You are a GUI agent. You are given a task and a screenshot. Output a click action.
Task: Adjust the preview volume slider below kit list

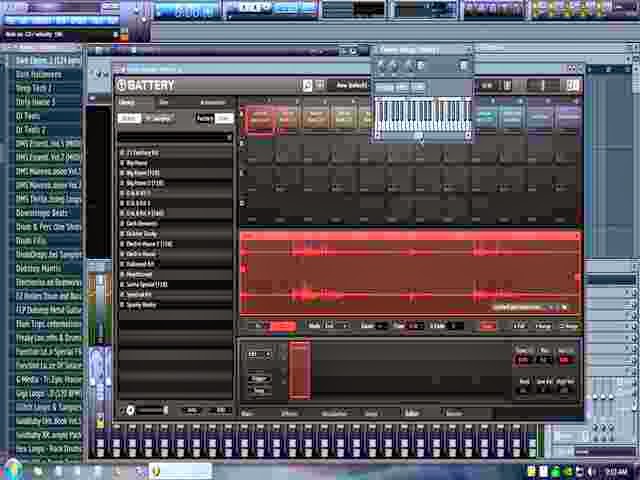point(152,410)
